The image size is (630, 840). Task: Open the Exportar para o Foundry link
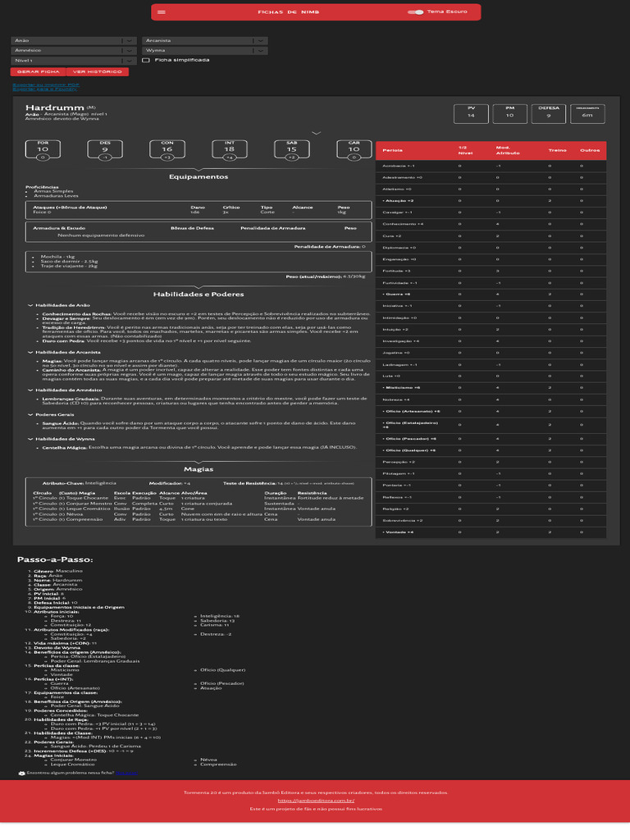point(45,89)
